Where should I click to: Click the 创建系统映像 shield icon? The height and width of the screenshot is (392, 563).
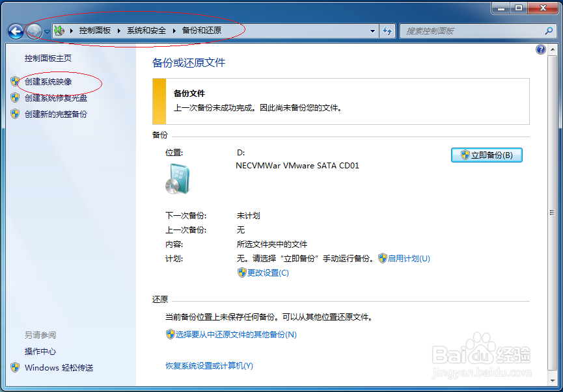(15, 83)
